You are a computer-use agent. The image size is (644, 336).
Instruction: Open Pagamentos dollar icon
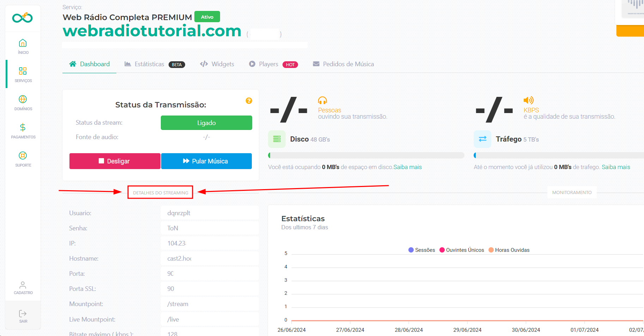point(23,127)
